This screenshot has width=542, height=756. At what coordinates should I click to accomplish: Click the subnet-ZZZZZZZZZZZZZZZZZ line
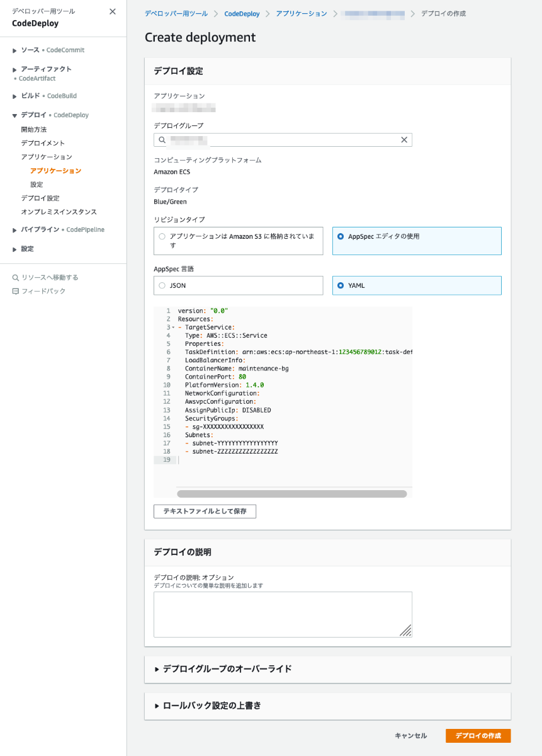point(231,452)
